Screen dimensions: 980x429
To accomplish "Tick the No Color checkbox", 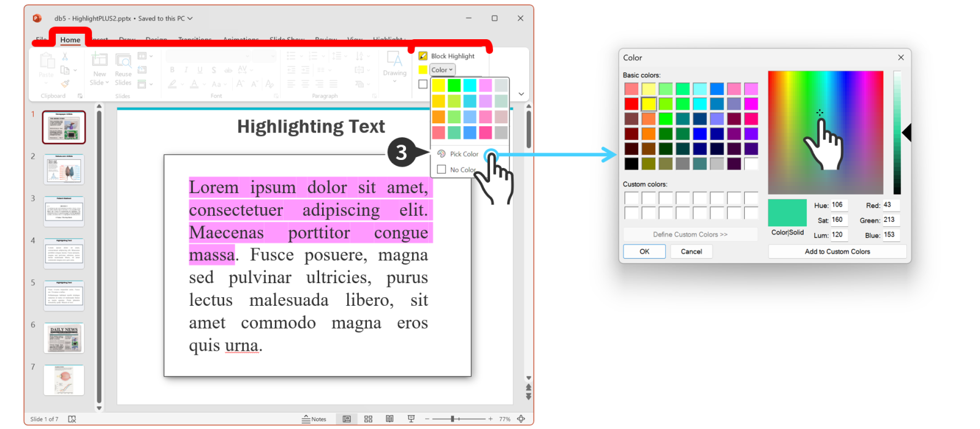I will pyautogui.click(x=441, y=169).
